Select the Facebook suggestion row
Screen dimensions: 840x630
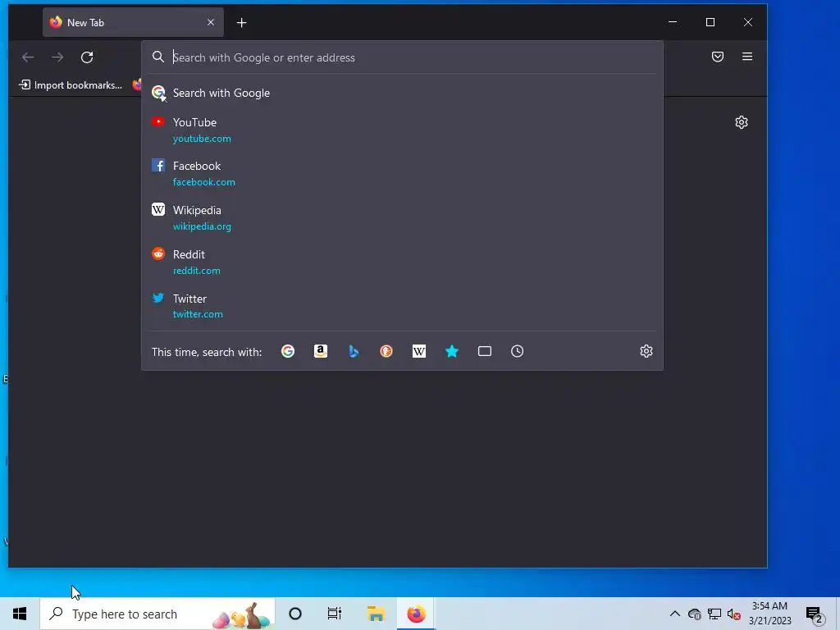pyautogui.click(x=402, y=174)
